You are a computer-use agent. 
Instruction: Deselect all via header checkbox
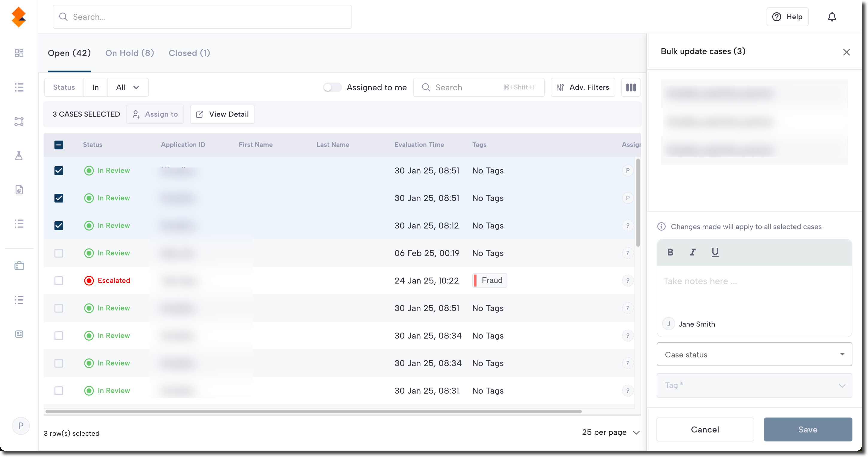click(x=59, y=145)
